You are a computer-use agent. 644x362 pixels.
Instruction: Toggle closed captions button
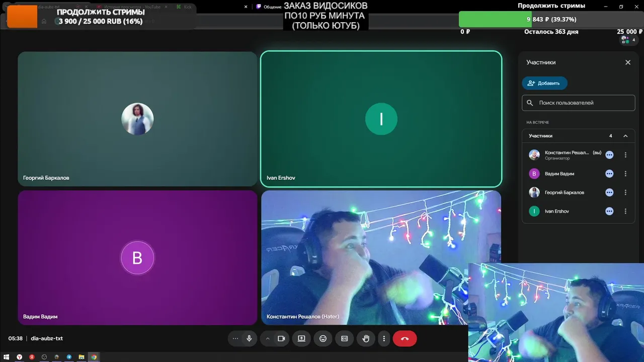345,339
